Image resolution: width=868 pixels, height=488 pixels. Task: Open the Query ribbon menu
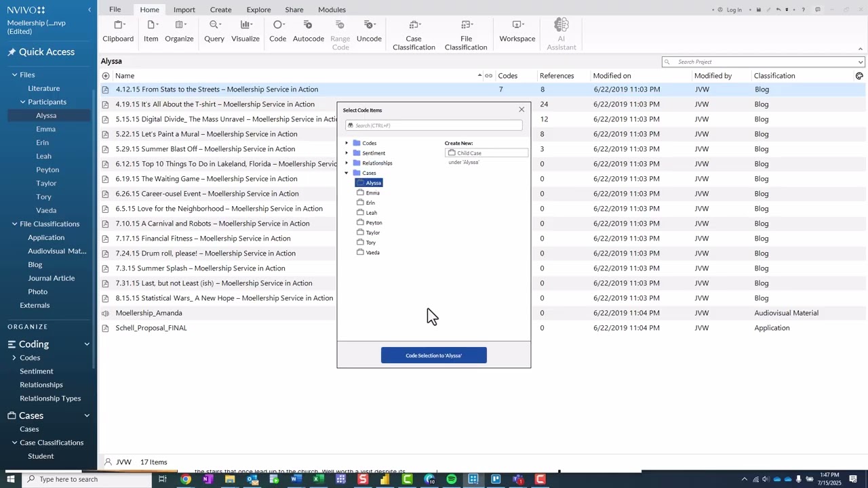click(214, 32)
